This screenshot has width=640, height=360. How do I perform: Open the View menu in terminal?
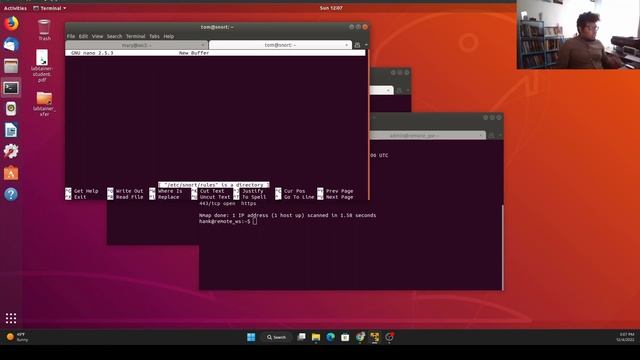coord(97,36)
